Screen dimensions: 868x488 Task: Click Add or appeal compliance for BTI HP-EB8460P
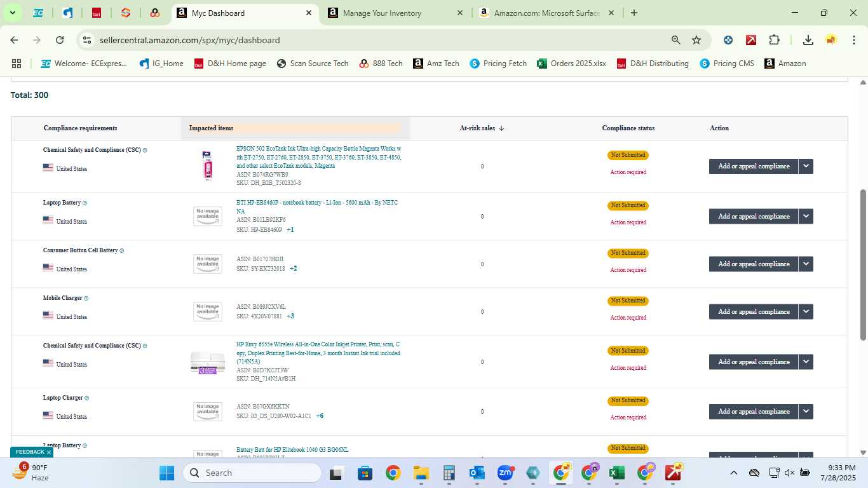pyautogui.click(x=754, y=217)
